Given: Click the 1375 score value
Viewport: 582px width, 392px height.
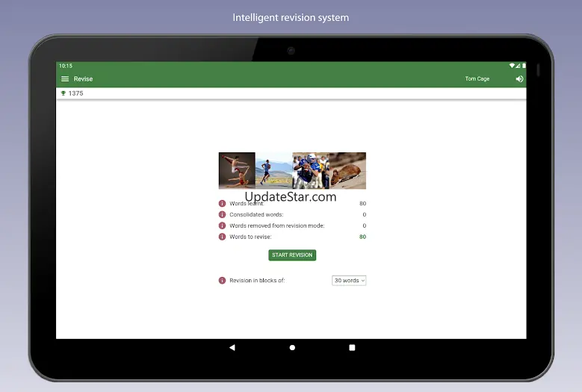Looking at the screenshot, I should 75,93.
